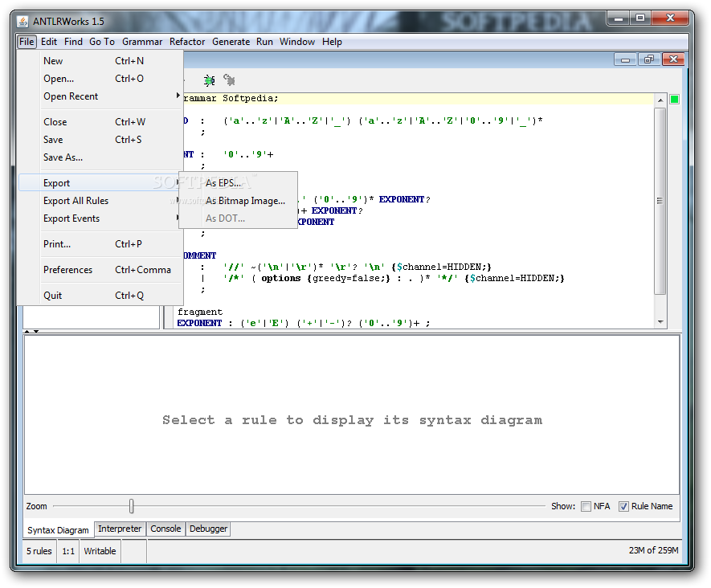Switch to the Debugger tab
This screenshot has height=588, width=711.
tap(208, 529)
